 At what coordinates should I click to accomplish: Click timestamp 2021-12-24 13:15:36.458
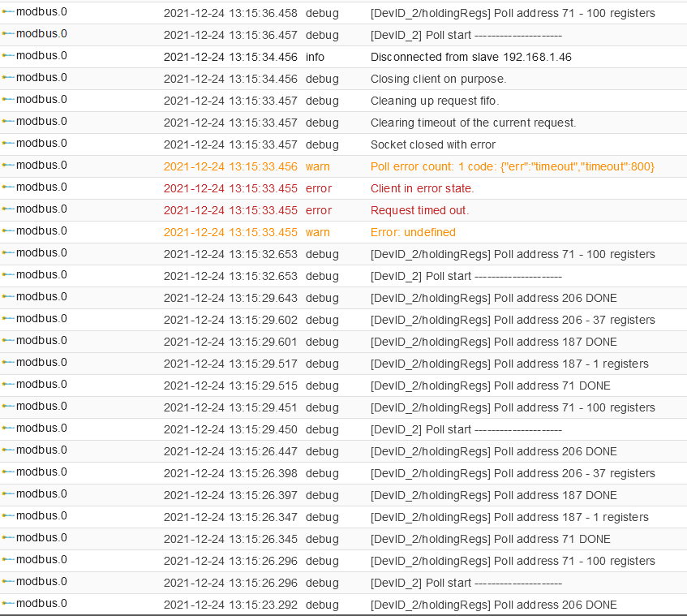click(230, 13)
